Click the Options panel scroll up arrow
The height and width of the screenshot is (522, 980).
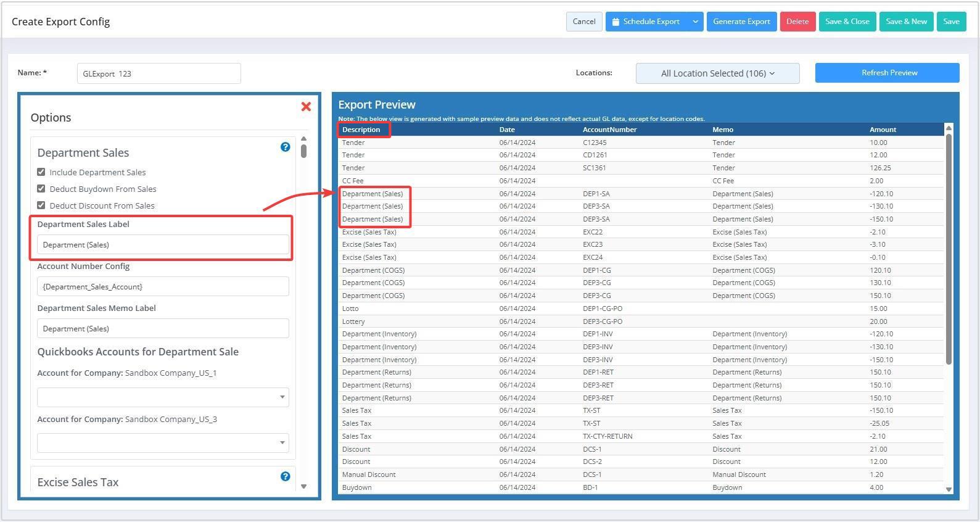303,139
